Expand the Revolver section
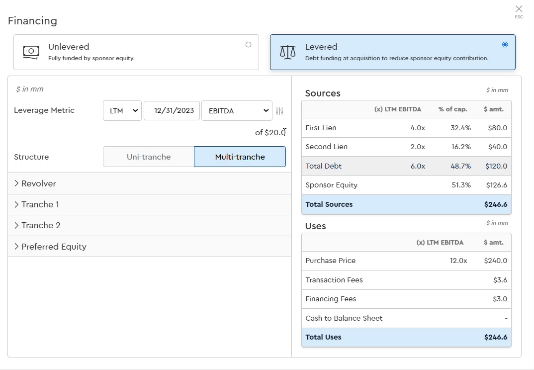Viewport: 534px width, 370px height. point(150,184)
